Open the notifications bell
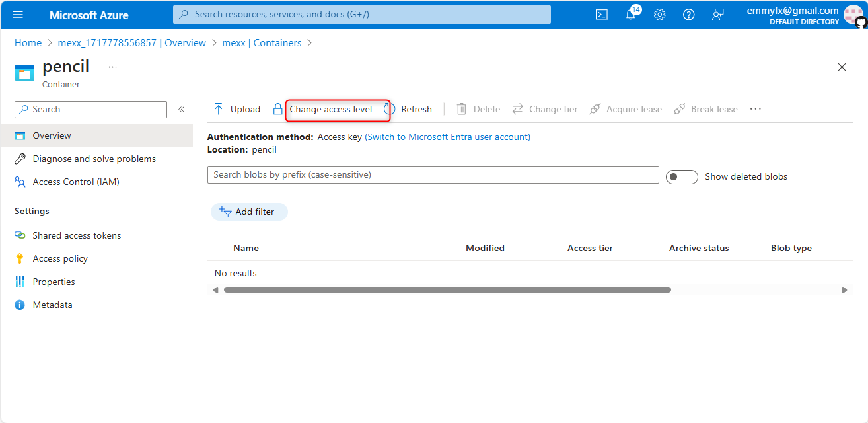 point(631,15)
